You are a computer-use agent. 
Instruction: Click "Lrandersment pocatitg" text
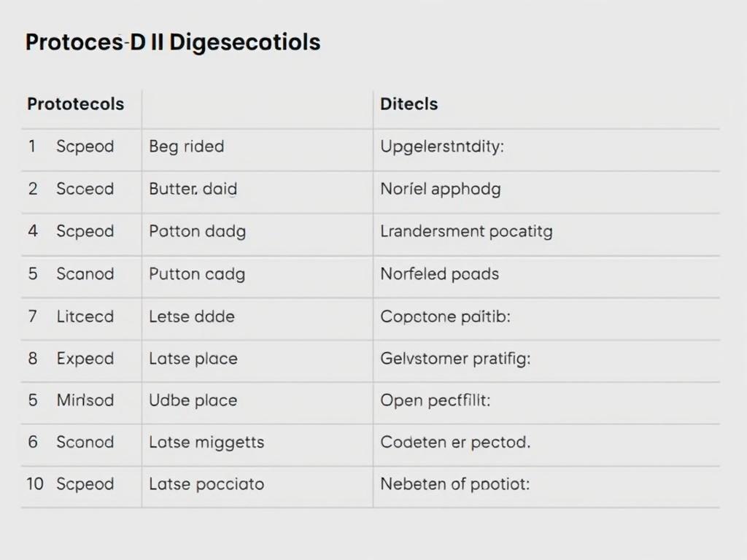(x=466, y=231)
